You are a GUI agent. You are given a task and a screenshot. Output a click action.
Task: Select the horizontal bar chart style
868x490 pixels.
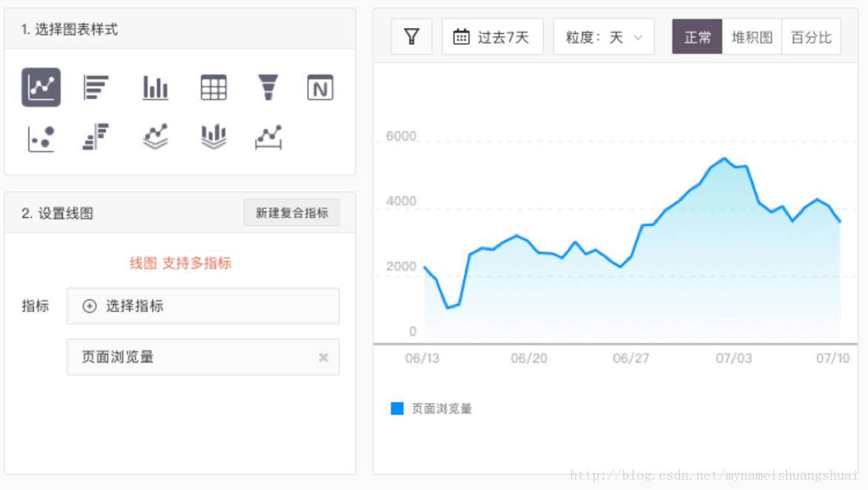pos(96,87)
